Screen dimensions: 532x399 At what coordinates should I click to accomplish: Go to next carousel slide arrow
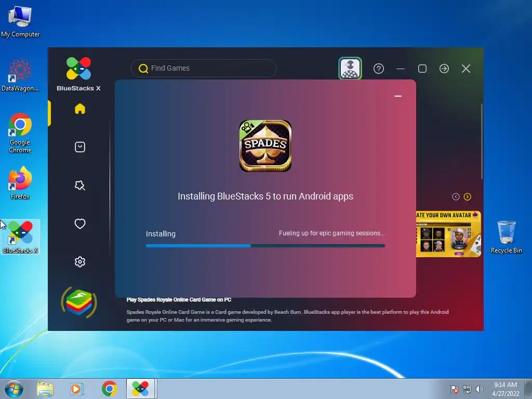[x=468, y=197]
